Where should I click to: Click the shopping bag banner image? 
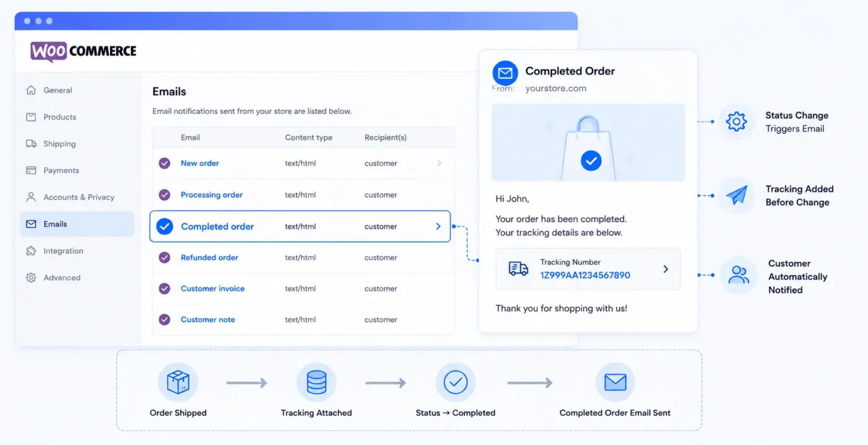tap(588, 143)
